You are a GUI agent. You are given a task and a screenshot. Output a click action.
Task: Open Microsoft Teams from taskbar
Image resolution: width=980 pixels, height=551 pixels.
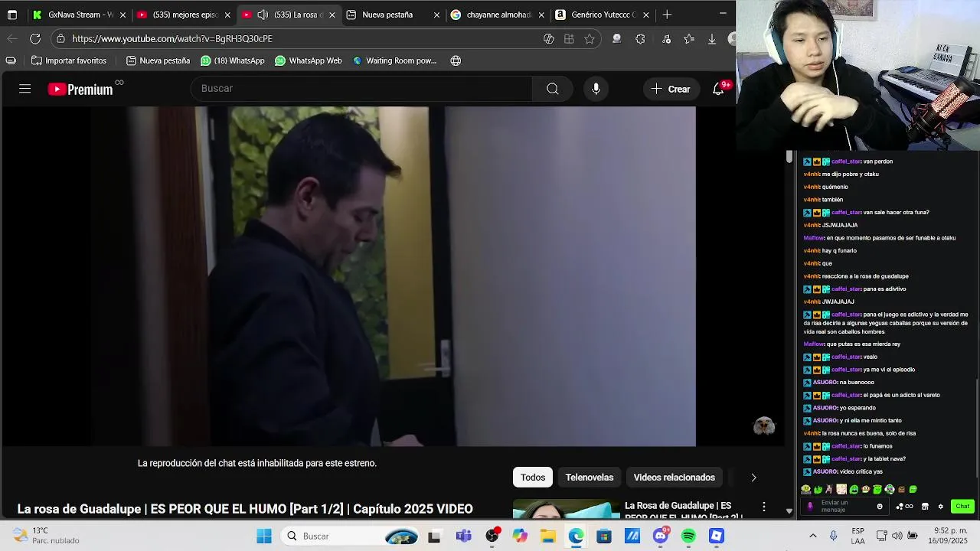coord(463,536)
